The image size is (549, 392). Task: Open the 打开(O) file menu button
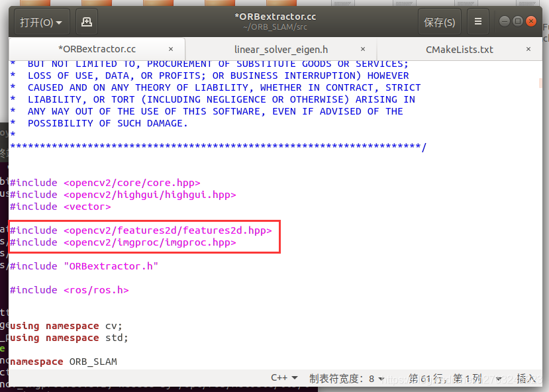42,22
